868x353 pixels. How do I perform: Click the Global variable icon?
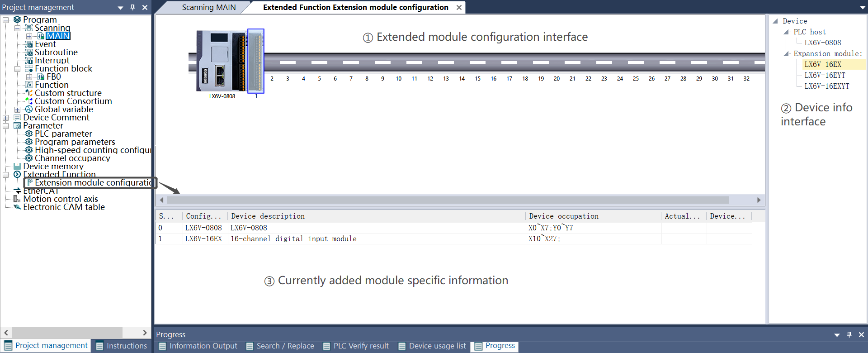coord(29,110)
